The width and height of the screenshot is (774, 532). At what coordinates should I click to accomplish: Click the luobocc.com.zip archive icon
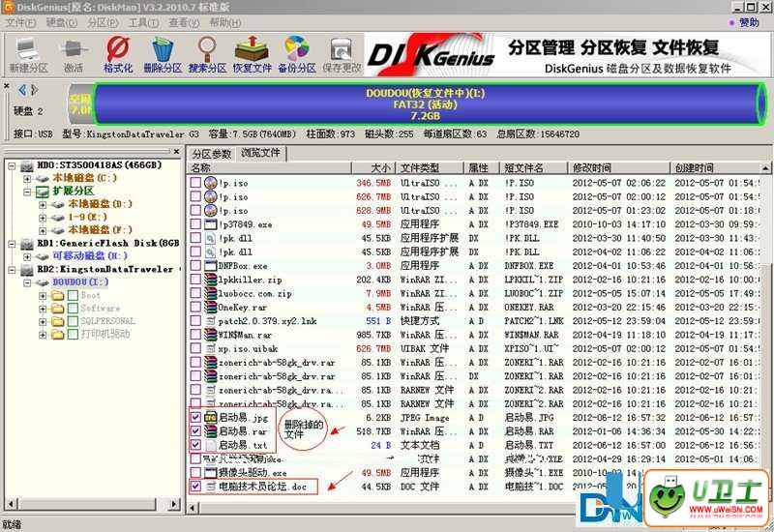coord(211,293)
